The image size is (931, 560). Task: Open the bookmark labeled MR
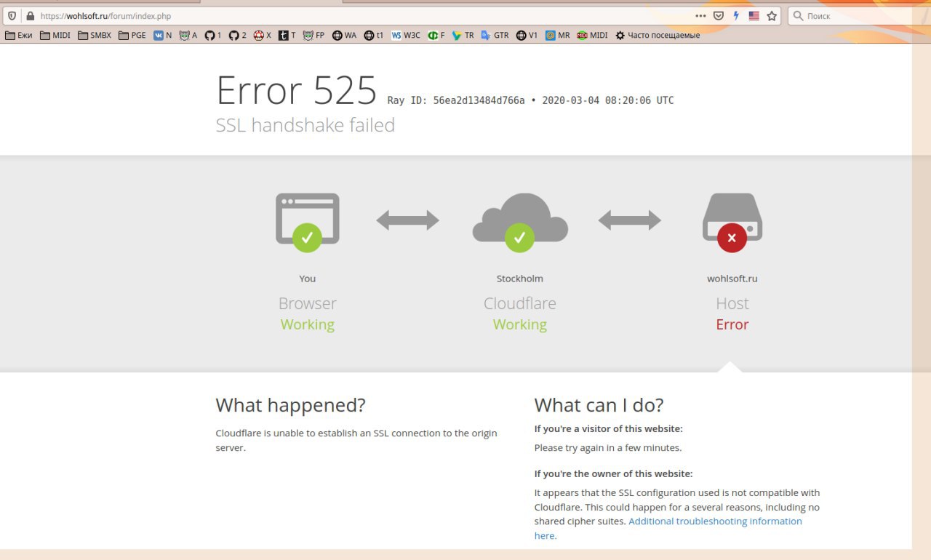(x=558, y=35)
